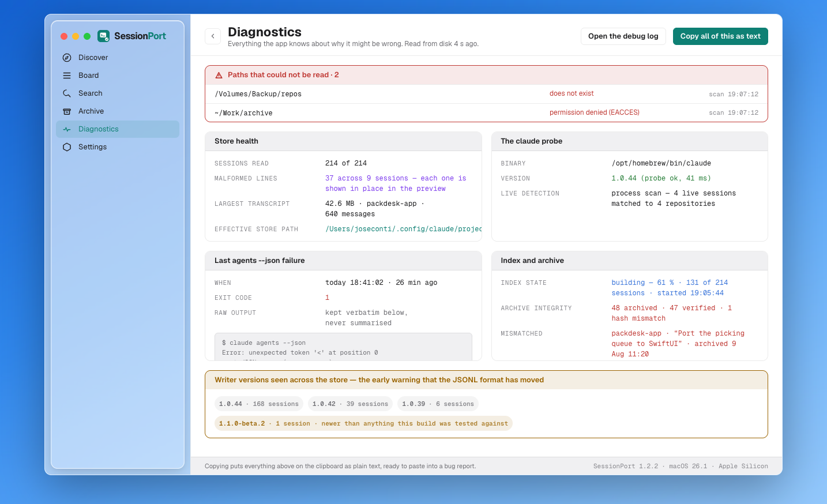
Task: Click the effective store path link
Action: tap(403, 229)
